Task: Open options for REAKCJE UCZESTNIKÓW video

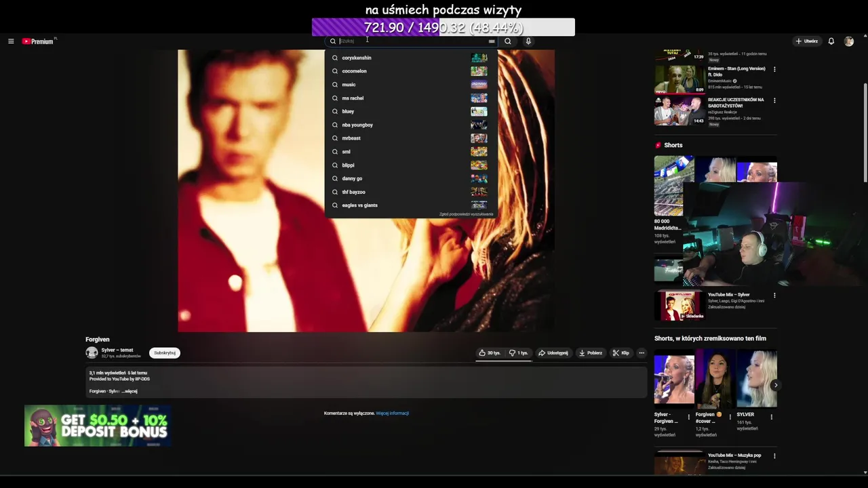Action: click(774, 100)
